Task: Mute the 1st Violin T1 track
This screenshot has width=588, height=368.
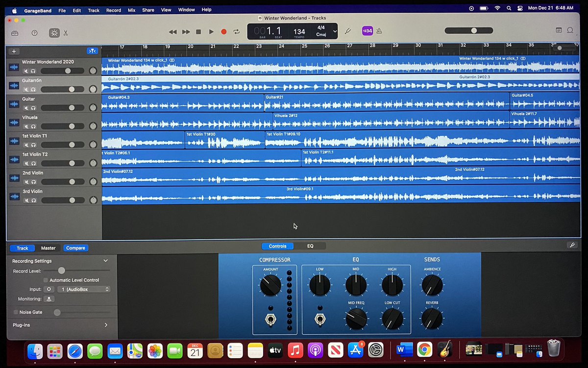Action: [x=26, y=145]
